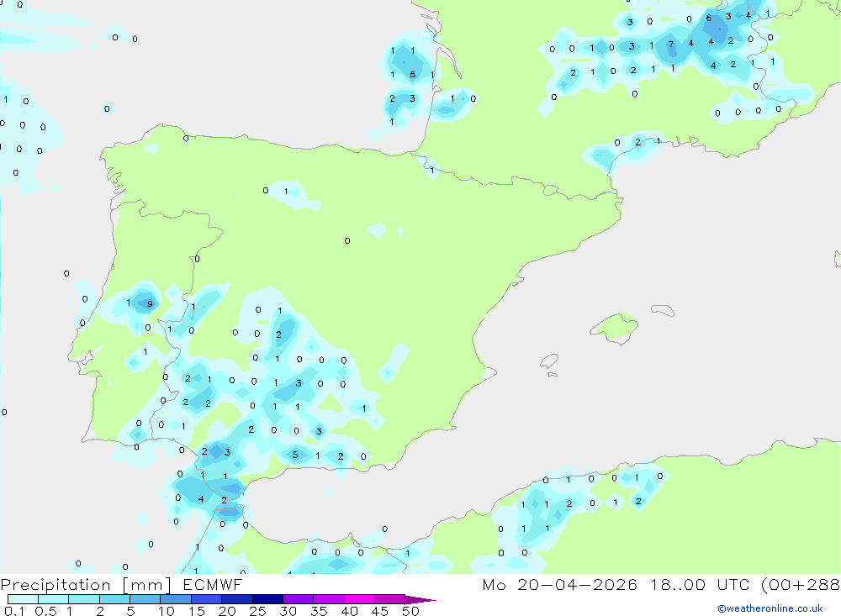
Task: Click the 9 mm value in Portugal
Action: [x=150, y=304]
